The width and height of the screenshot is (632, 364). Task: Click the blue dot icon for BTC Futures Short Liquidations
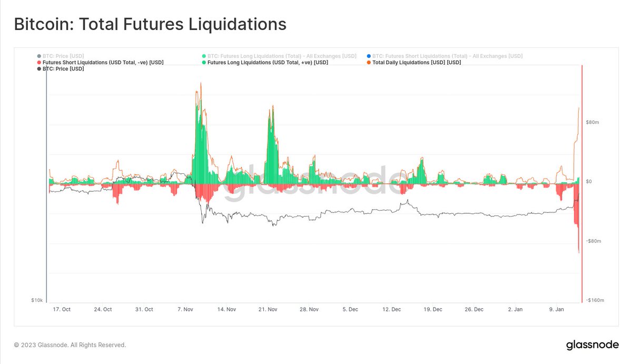(x=369, y=56)
